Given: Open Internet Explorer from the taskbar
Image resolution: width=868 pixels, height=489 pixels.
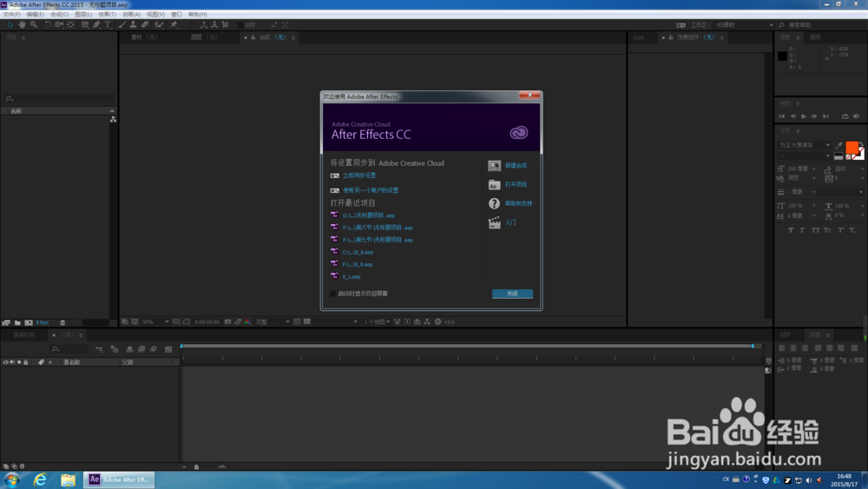Looking at the screenshot, I should click(x=40, y=479).
